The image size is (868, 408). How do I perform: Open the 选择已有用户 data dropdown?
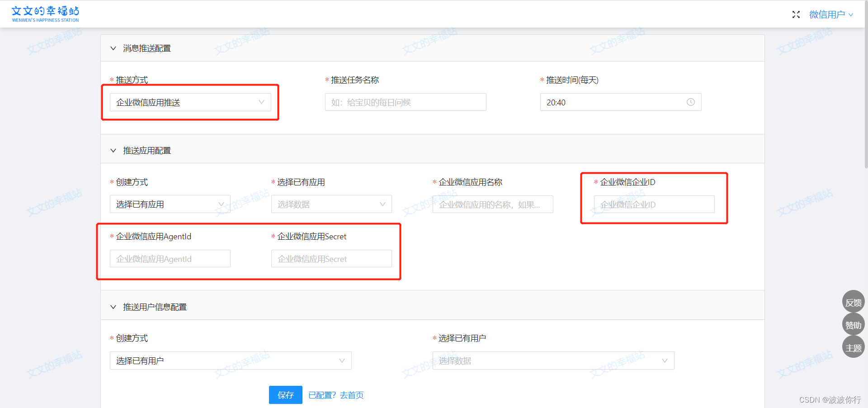(x=553, y=361)
